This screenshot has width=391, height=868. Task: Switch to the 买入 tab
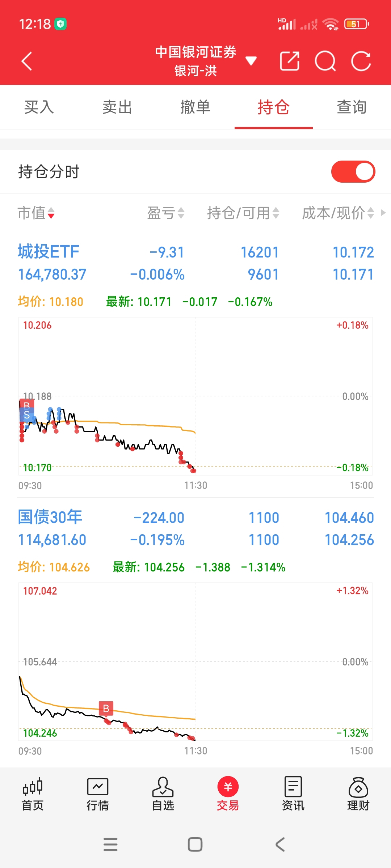(39, 107)
